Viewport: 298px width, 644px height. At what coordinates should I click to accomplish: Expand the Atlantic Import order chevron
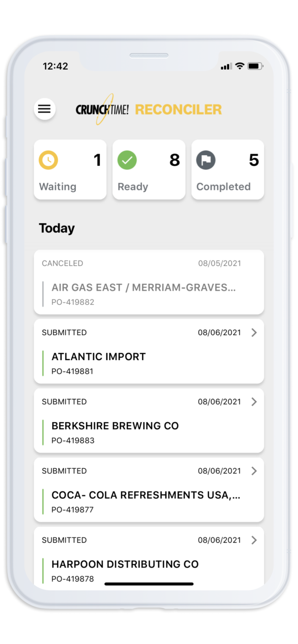[254, 333]
